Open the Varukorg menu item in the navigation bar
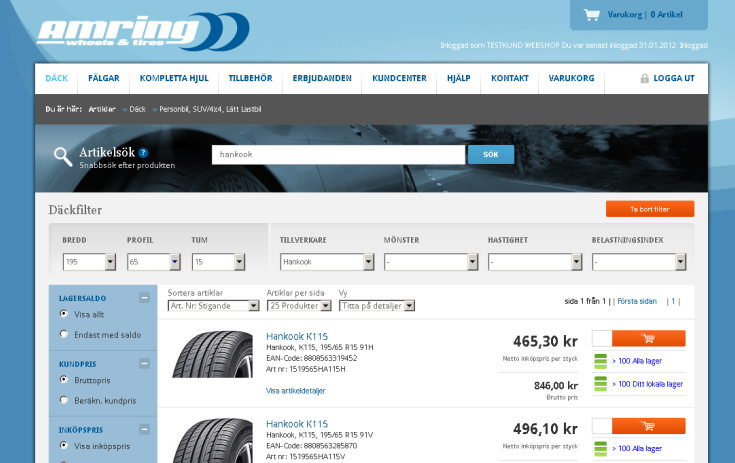The width and height of the screenshot is (735, 463). click(571, 78)
